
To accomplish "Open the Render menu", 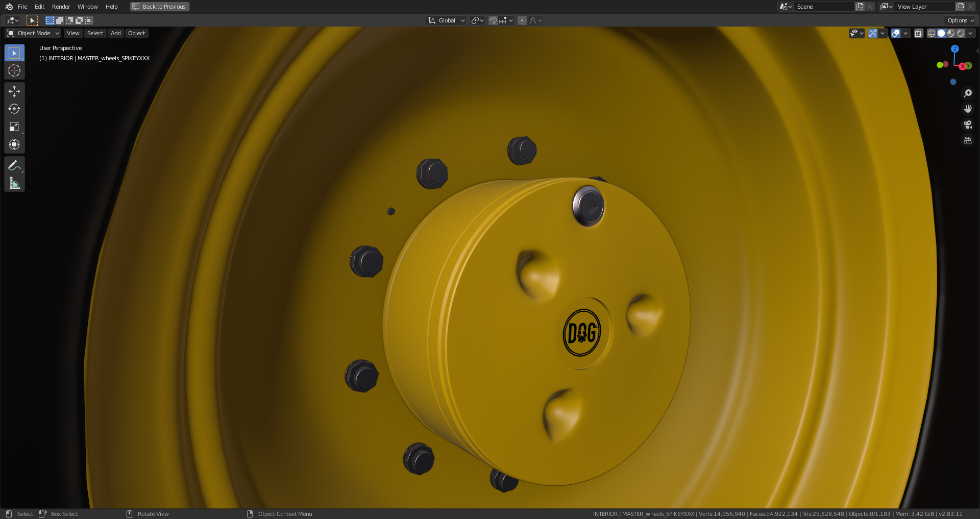I will click(61, 7).
